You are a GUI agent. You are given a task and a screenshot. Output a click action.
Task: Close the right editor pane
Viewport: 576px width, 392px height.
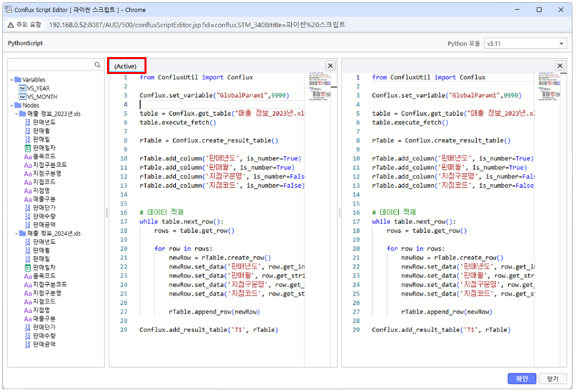(x=560, y=66)
